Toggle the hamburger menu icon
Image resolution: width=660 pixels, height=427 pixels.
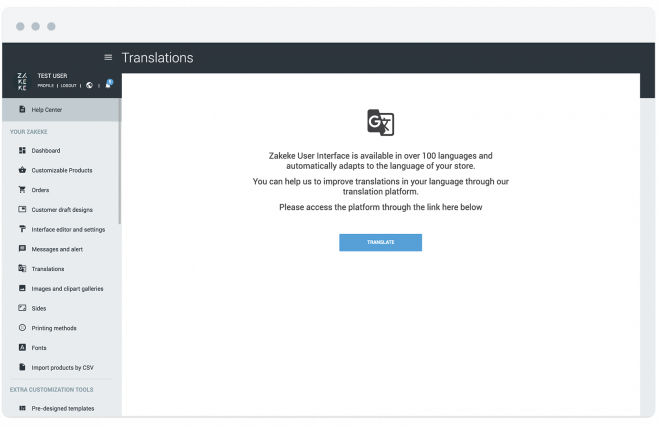coord(108,57)
